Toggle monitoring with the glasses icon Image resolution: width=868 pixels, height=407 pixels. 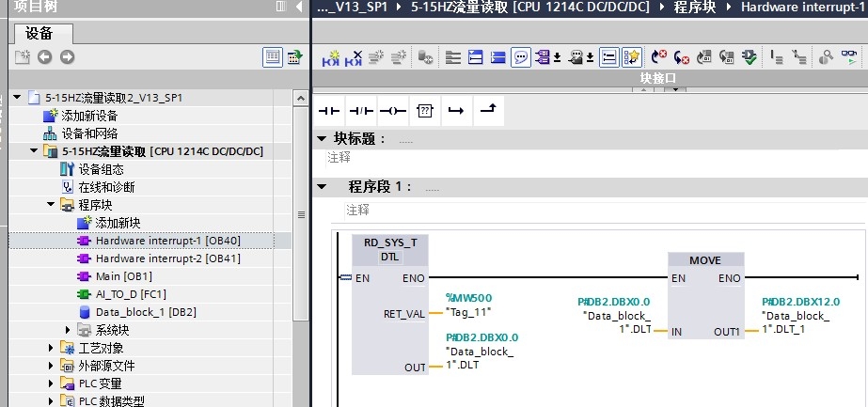coord(848,57)
